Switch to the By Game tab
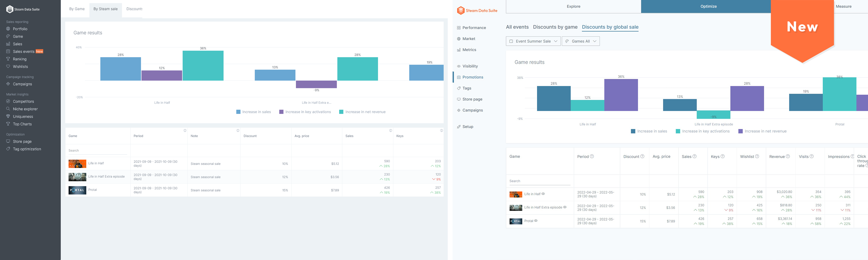868x260 pixels. pyautogui.click(x=77, y=9)
